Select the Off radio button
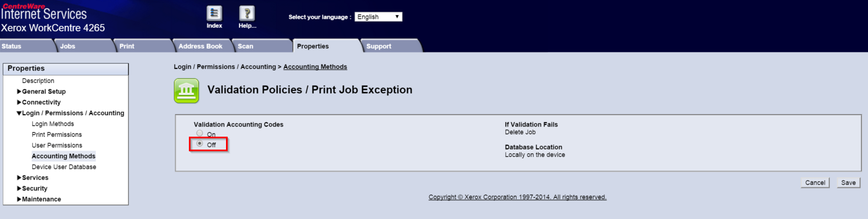Viewport: 868px width, 219px height. [200, 144]
